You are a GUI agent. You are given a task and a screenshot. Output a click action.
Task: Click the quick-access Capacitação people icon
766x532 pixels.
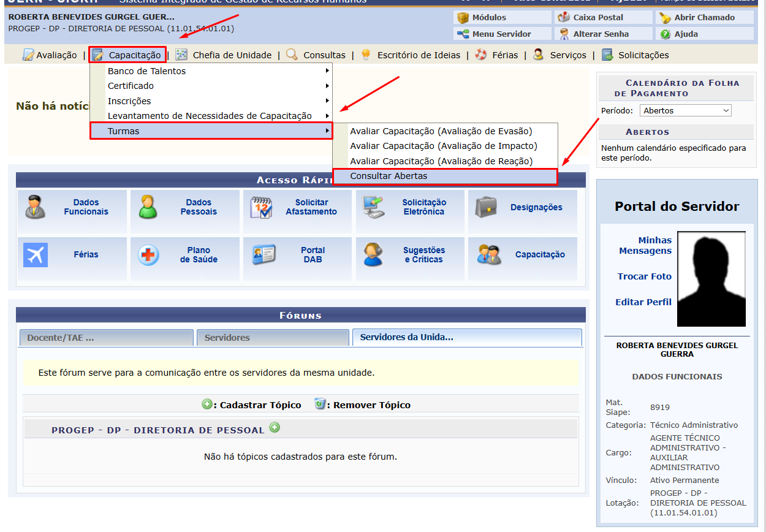point(490,255)
